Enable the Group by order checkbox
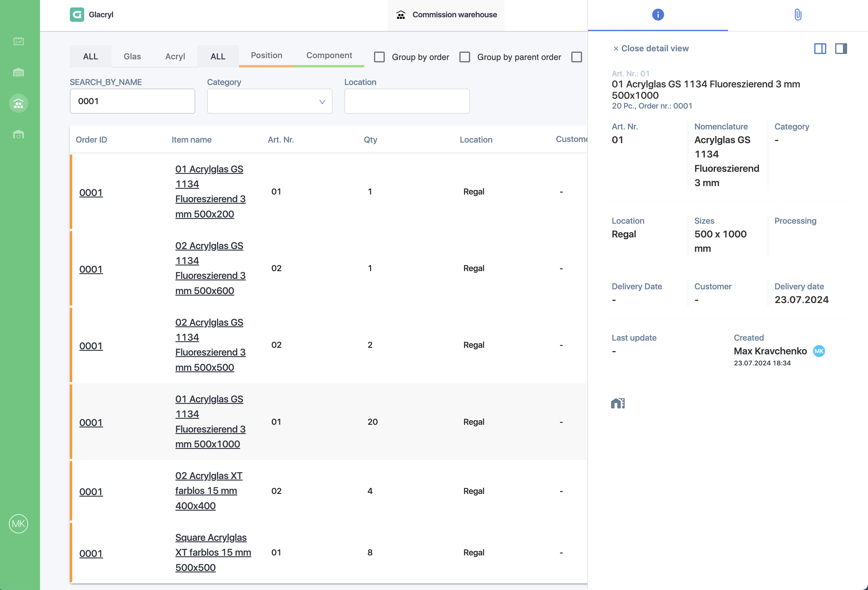Screen dimensions: 868x590 coord(379,57)
